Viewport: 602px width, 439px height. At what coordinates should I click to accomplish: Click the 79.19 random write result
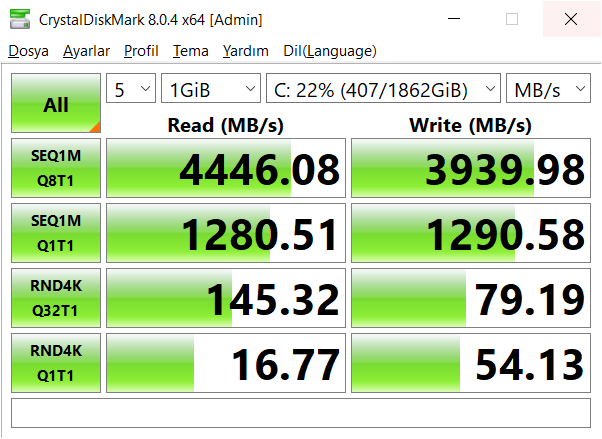[471, 298]
